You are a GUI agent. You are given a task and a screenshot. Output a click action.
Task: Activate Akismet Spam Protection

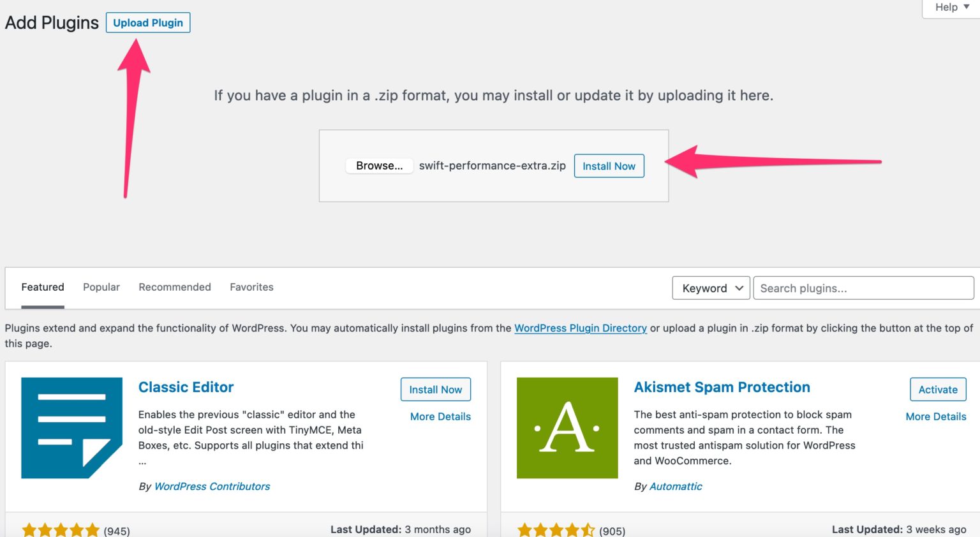coord(938,390)
